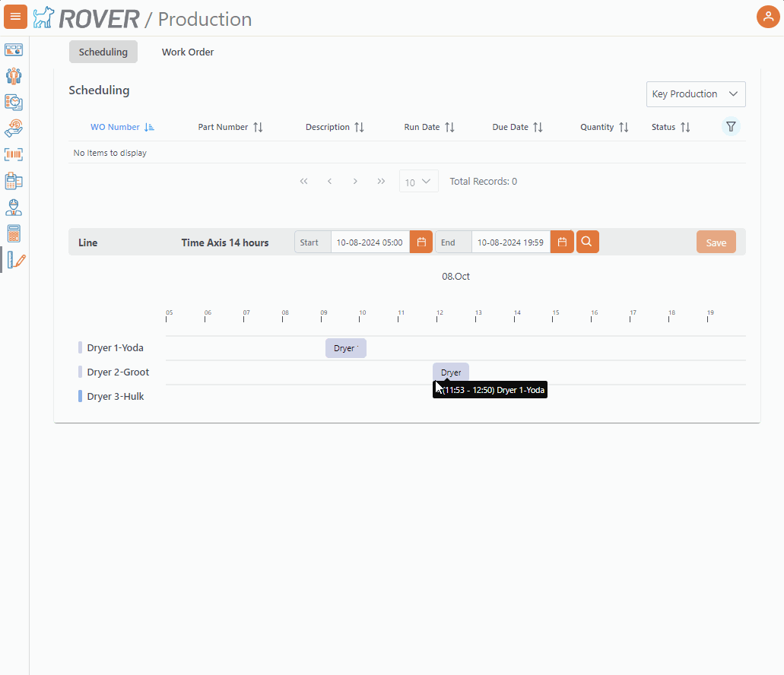784x675 pixels.
Task: Select the Scheduling tab
Action: click(x=103, y=52)
